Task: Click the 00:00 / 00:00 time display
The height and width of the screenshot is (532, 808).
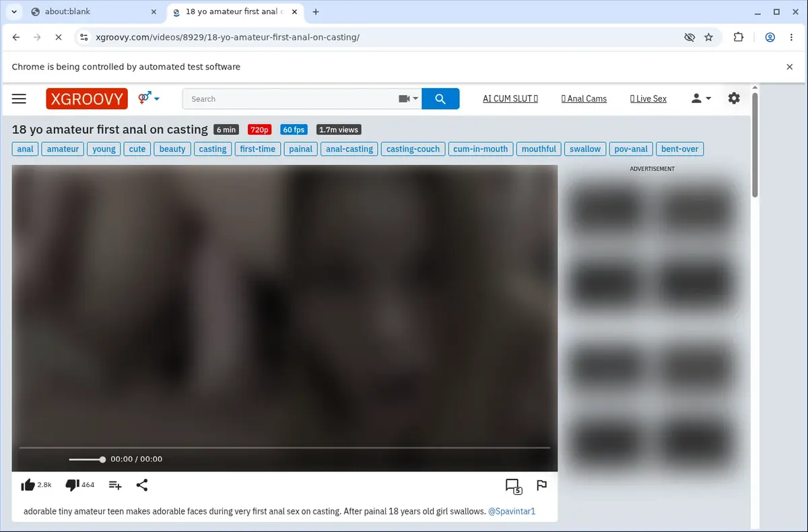Action: [x=137, y=459]
